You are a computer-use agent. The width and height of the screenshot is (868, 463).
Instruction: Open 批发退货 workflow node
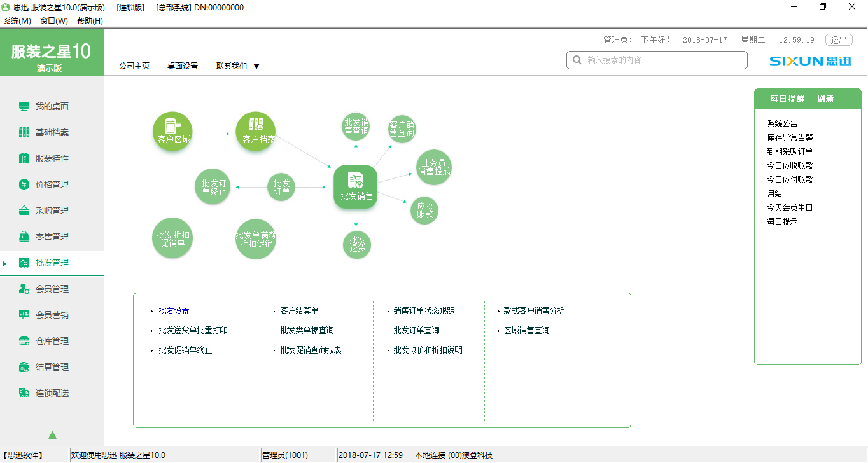click(x=357, y=245)
